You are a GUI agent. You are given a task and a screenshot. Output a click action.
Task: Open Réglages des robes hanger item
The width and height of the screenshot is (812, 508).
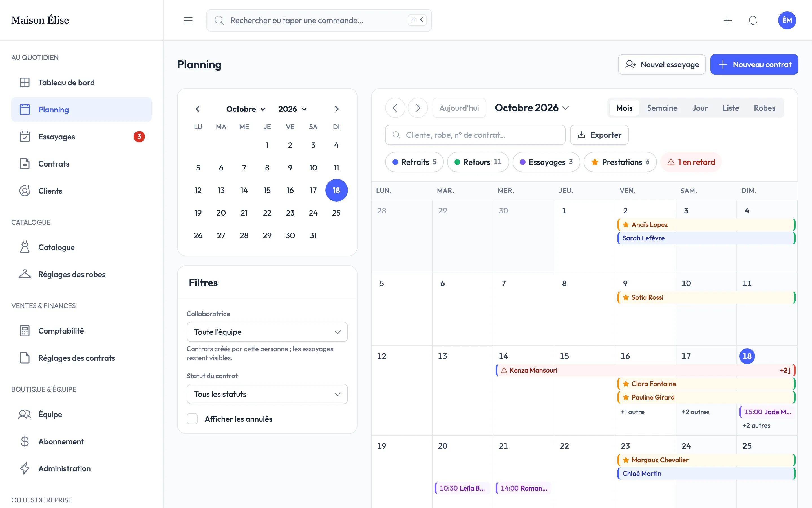[81, 275]
